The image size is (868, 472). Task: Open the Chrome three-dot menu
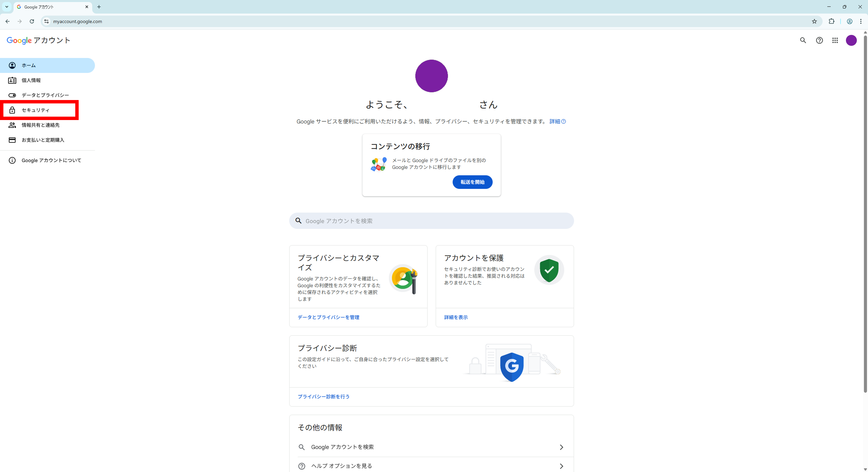point(861,21)
